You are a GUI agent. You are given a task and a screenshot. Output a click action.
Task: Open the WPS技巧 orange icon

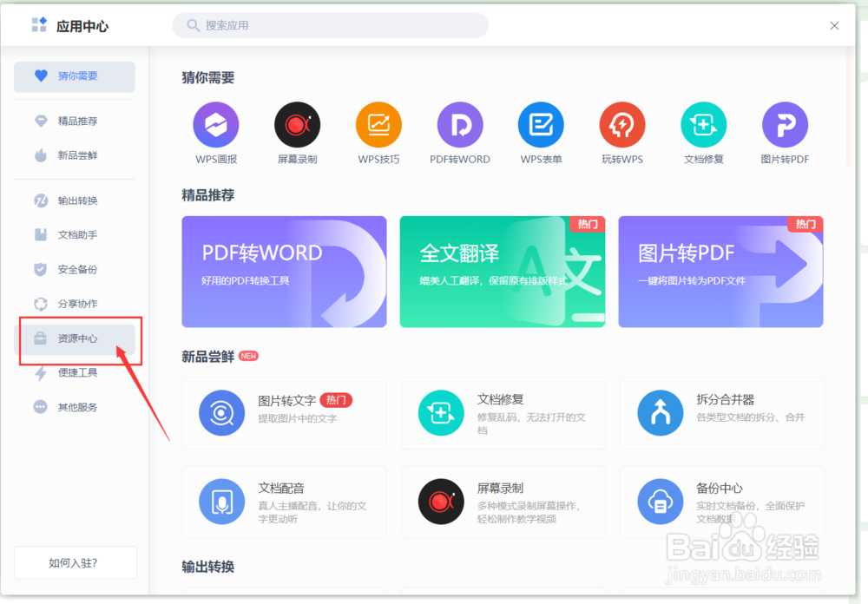pos(378,125)
